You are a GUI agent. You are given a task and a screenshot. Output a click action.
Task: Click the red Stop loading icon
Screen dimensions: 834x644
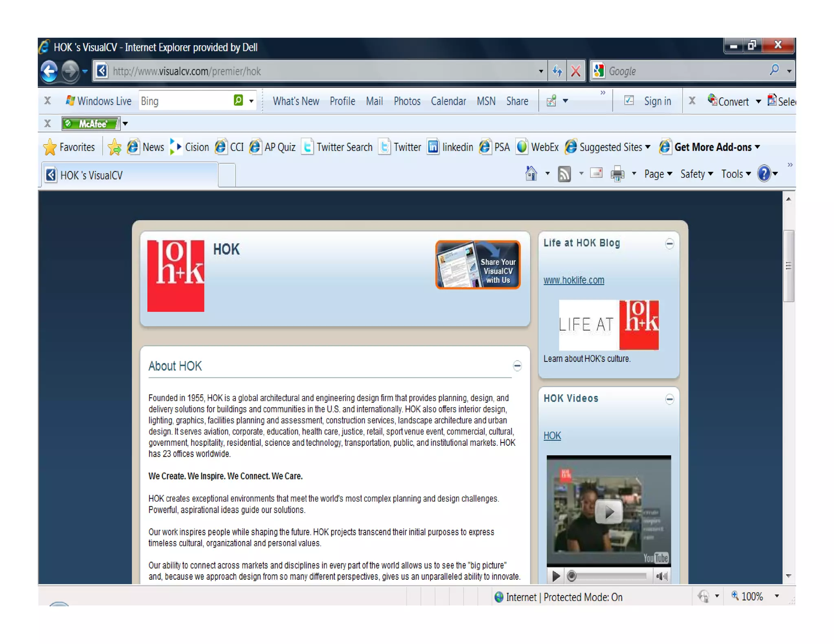[x=575, y=71]
